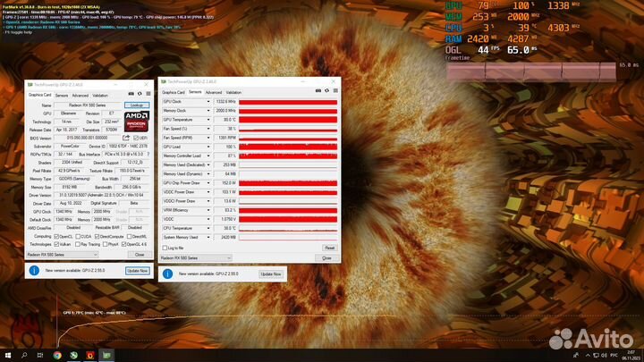Click Bus Interface question mark icon

[x=148, y=155]
